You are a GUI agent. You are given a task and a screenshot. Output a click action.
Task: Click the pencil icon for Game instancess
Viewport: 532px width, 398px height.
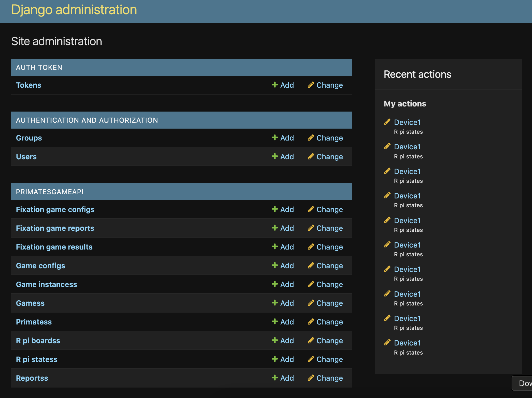(311, 284)
